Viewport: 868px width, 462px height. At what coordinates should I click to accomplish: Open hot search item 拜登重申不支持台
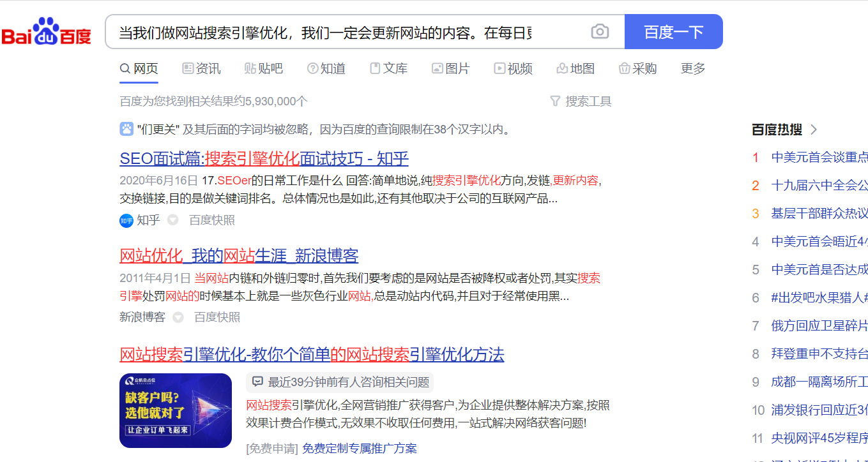pos(819,354)
